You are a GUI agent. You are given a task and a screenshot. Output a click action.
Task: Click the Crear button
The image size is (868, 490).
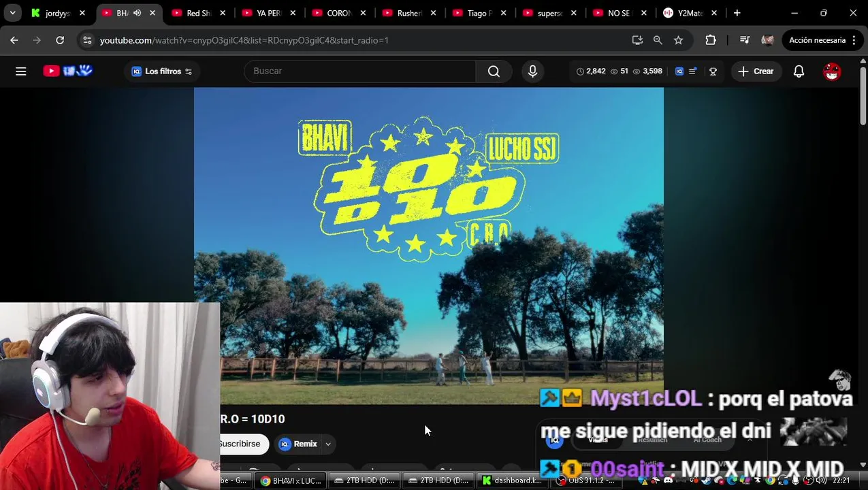point(756,71)
